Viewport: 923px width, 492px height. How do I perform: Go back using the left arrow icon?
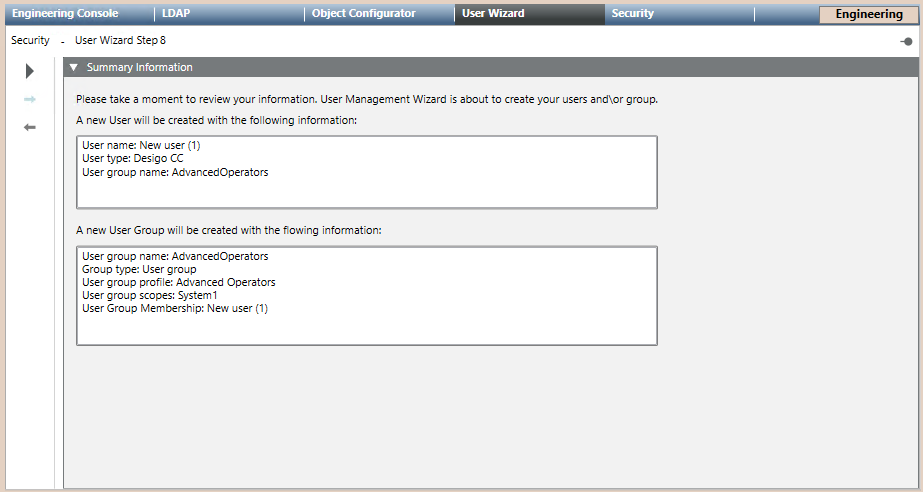[x=30, y=127]
